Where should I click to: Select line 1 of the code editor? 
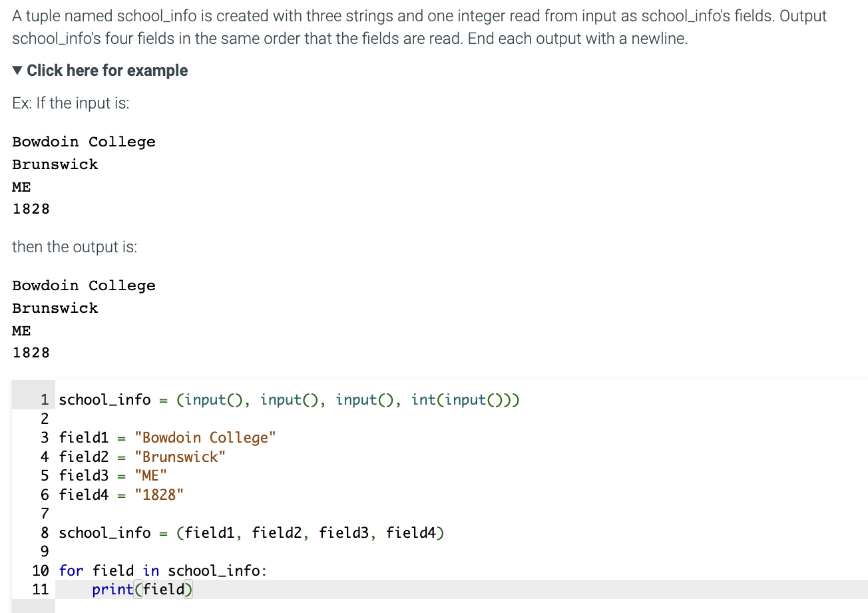289,399
